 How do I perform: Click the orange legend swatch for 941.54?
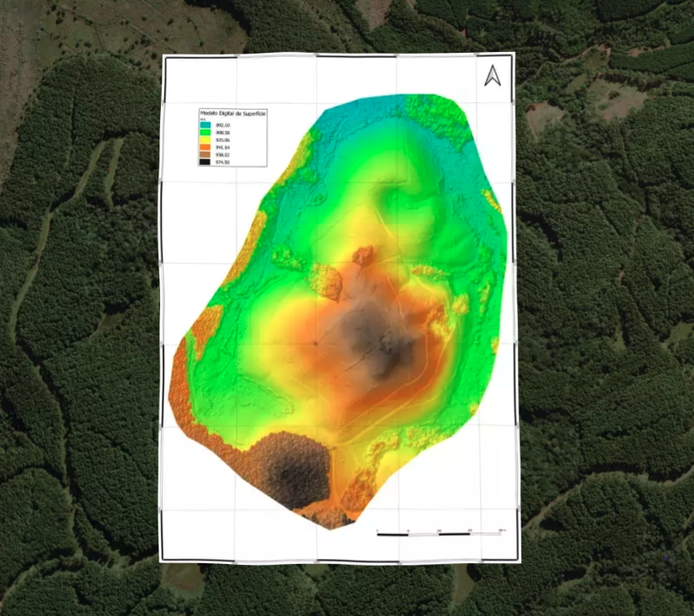pos(205,148)
